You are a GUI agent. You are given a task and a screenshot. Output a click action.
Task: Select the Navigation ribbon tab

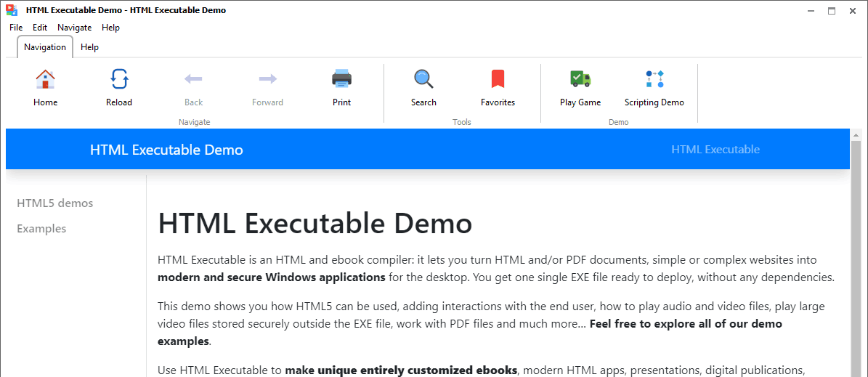point(45,47)
